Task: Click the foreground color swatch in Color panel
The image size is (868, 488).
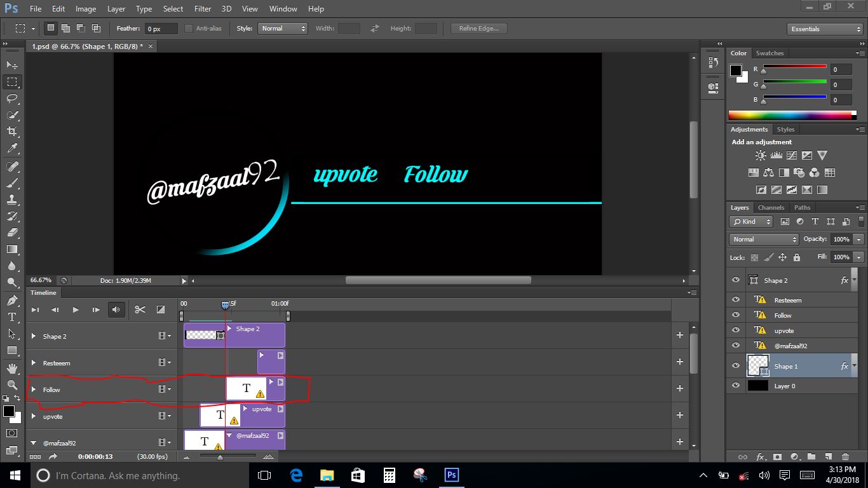Action: [x=736, y=70]
